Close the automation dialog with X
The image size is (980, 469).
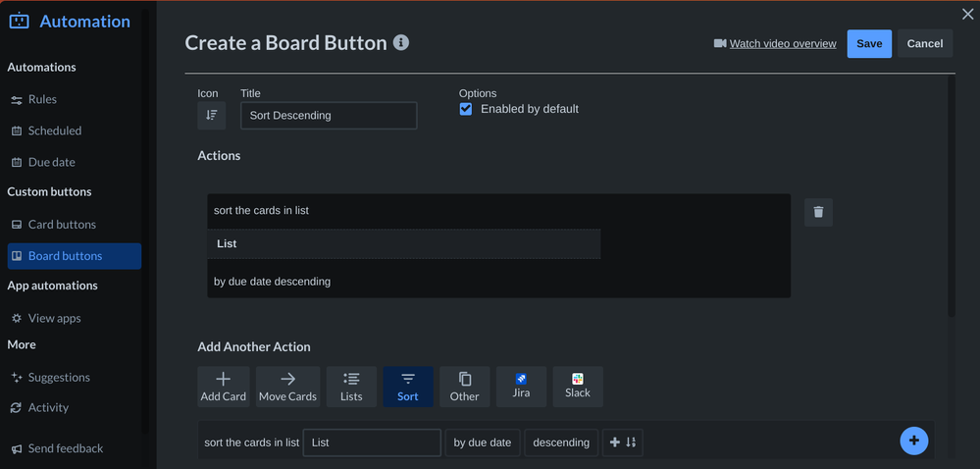coord(967,14)
